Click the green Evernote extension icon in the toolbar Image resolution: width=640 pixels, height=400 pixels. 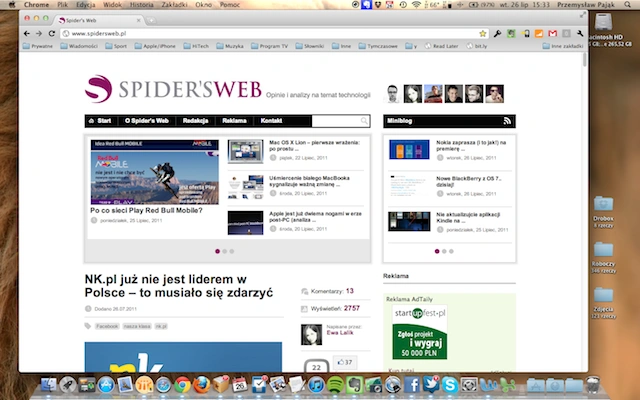[511, 33]
